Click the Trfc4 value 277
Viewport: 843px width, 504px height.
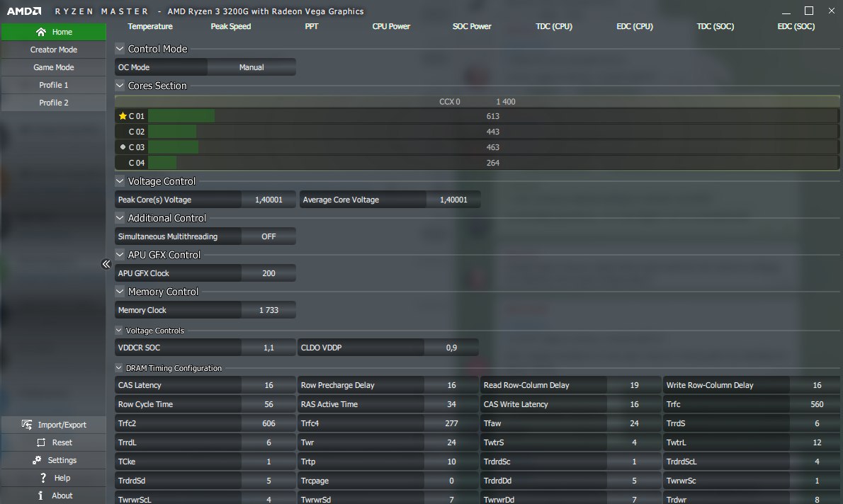451,423
